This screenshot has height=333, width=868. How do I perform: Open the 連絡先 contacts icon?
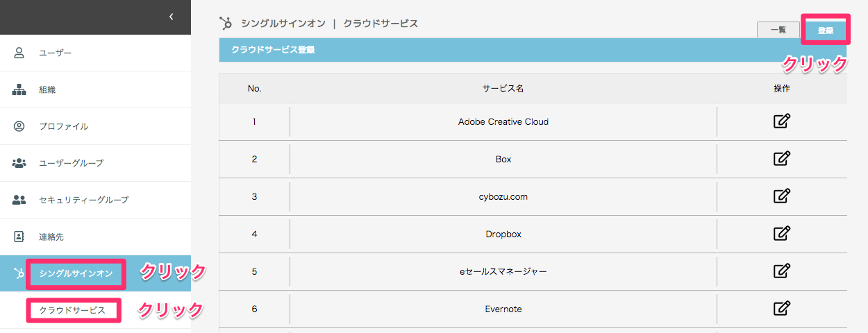[19, 237]
